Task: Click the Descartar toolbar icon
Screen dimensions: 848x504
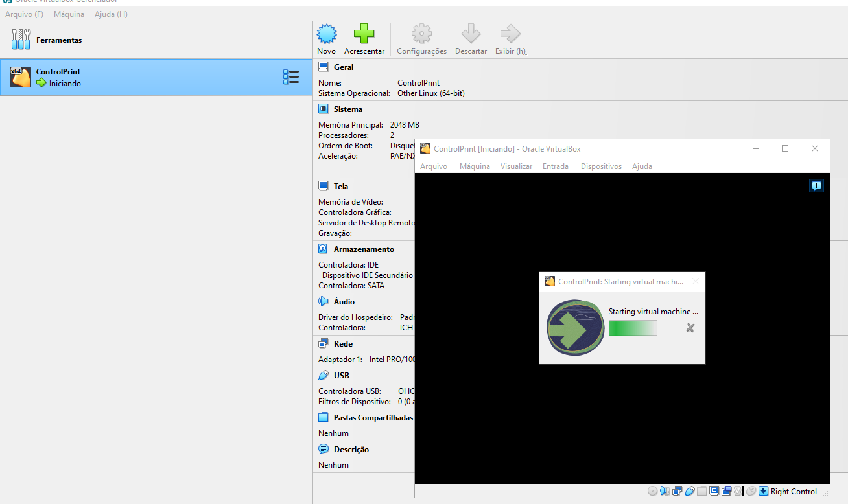Action: point(471,34)
